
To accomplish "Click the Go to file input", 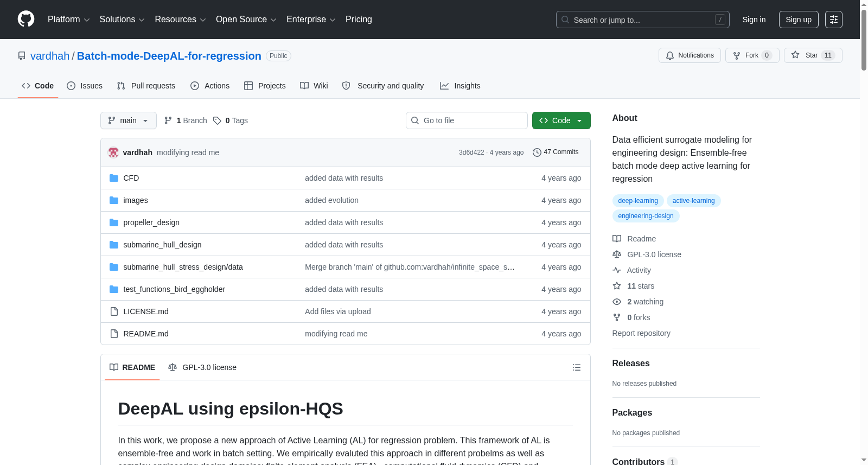I will tap(467, 120).
